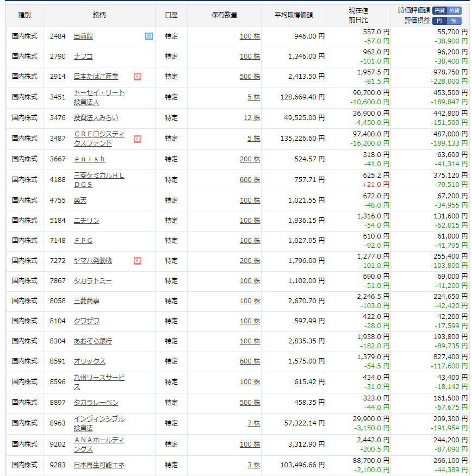Screen dimensions: 472x476
Task: Click stock code 4188
Action: pyautogui.click(x=58, y=180)
